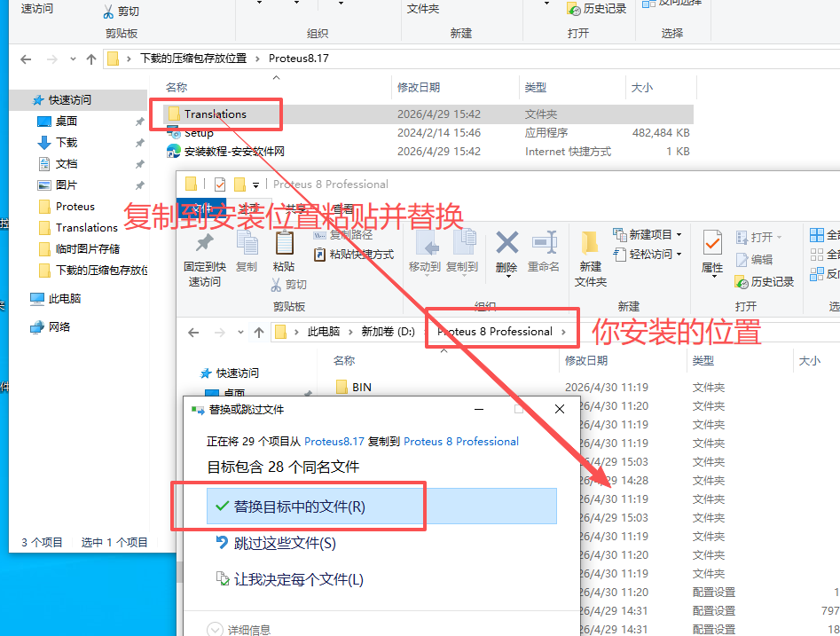Click 粘贴快捷方式 in the front ribbon
The image size is (840, 636).
(354, 254)
